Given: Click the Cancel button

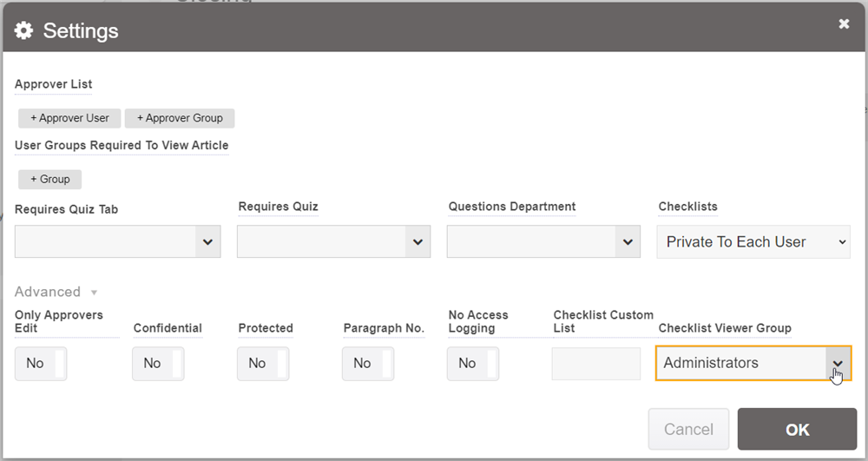Looking at the screenshot, I should tap(688, 429).
